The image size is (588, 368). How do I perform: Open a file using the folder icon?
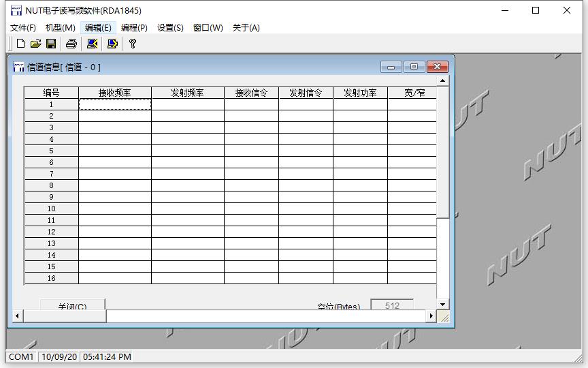[35, 44]
